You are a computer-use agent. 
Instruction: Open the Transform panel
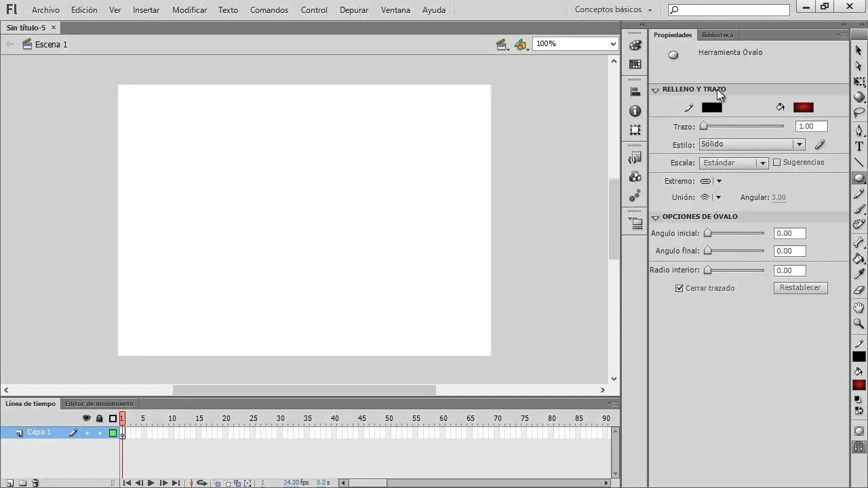pyautogui.click(x=635, y=129)
